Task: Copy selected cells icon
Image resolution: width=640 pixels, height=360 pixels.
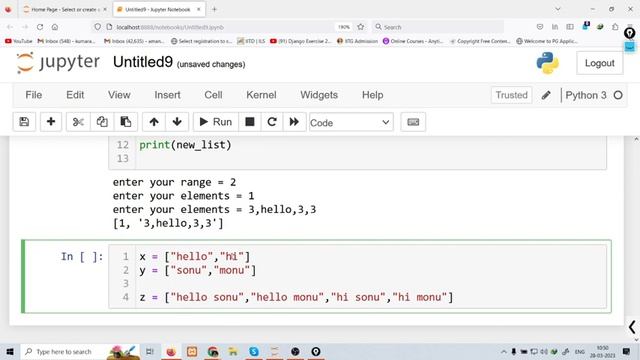Action: [102, 122]
